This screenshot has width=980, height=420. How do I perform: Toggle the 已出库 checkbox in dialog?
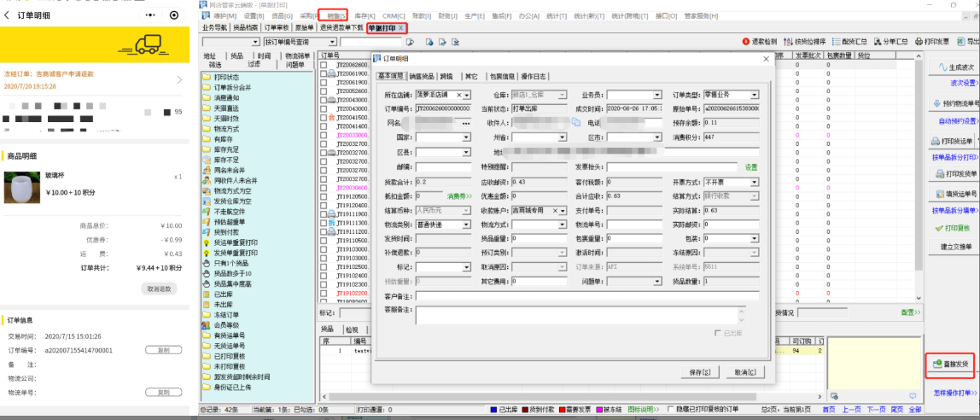[717, 332]
